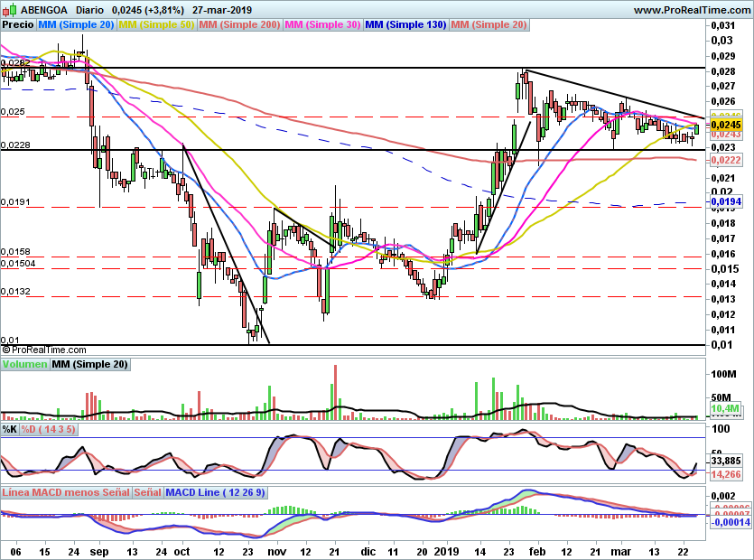Click the dic marker on time axis
The height and width of the screenshot is (560, 754).
tap(368, 551)
